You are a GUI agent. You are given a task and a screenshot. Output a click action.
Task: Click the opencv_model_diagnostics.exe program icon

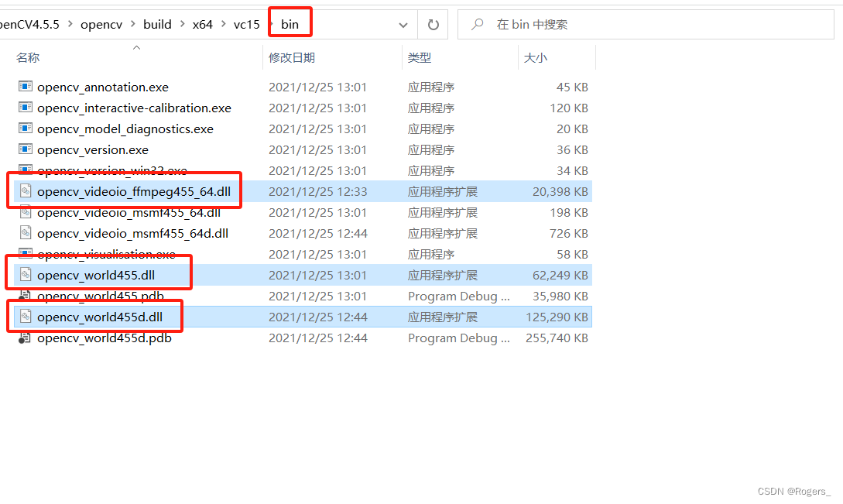tap(25, 129)
